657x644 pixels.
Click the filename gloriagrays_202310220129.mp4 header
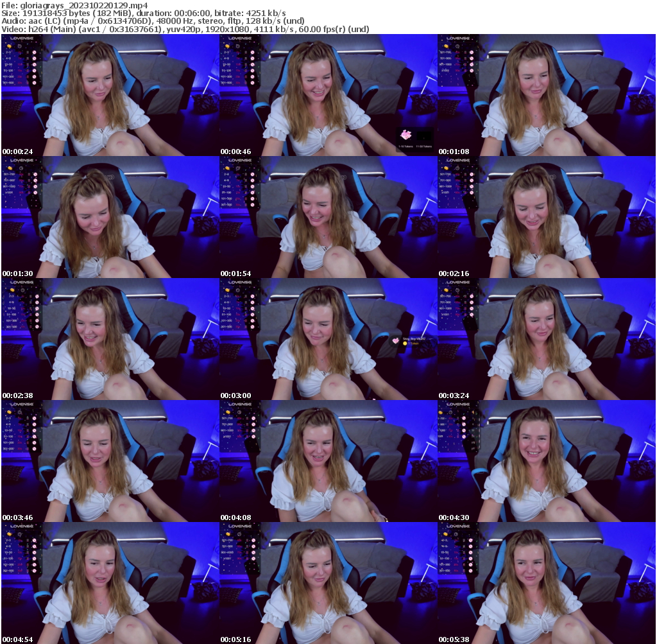coord(75,4)
